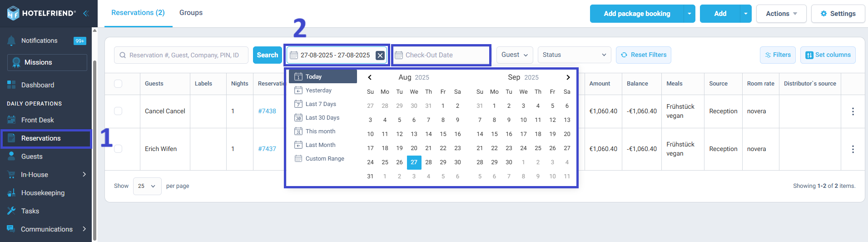868x242 pixels.
Task: Click the Search button
Action: (x=268, y=55)
